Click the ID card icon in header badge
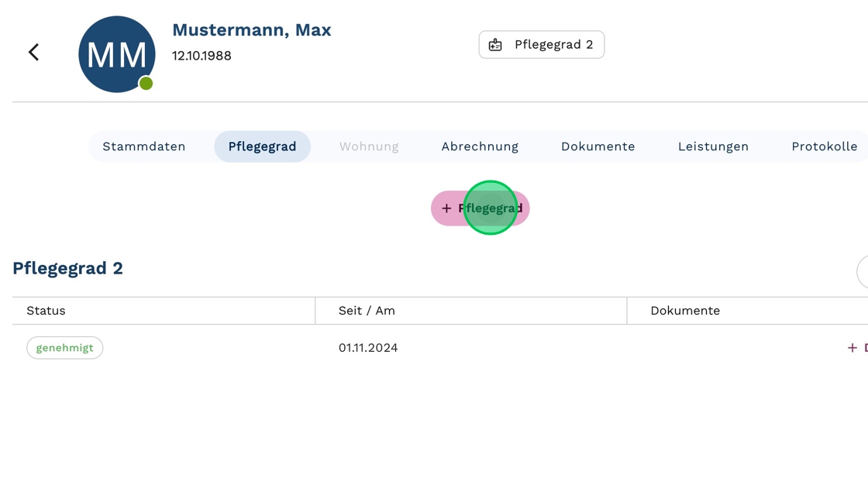This screenshot has height=485, width=868. click(x=495, y=45)
